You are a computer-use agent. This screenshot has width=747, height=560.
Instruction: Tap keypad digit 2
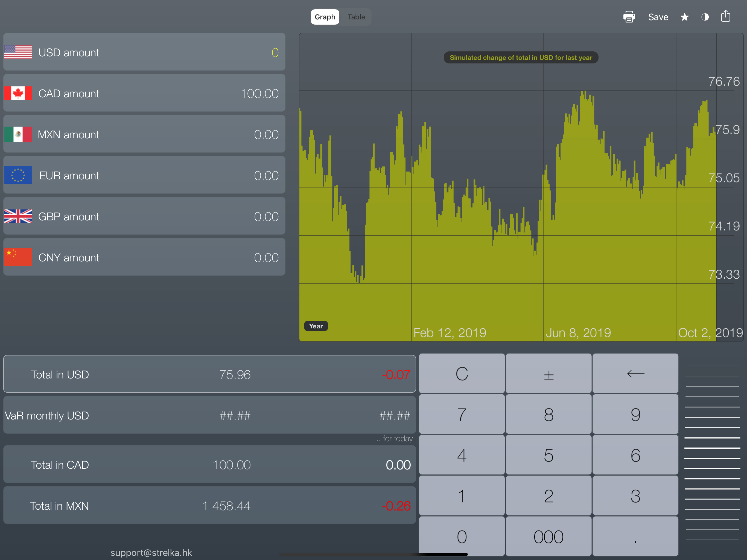coord(548,496)
